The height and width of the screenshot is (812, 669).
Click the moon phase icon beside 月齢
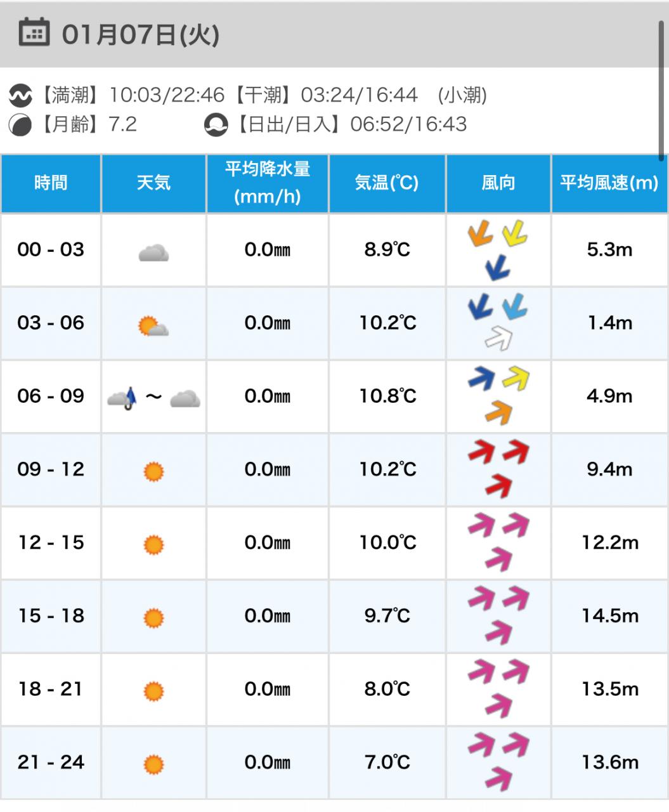point(20,124)
